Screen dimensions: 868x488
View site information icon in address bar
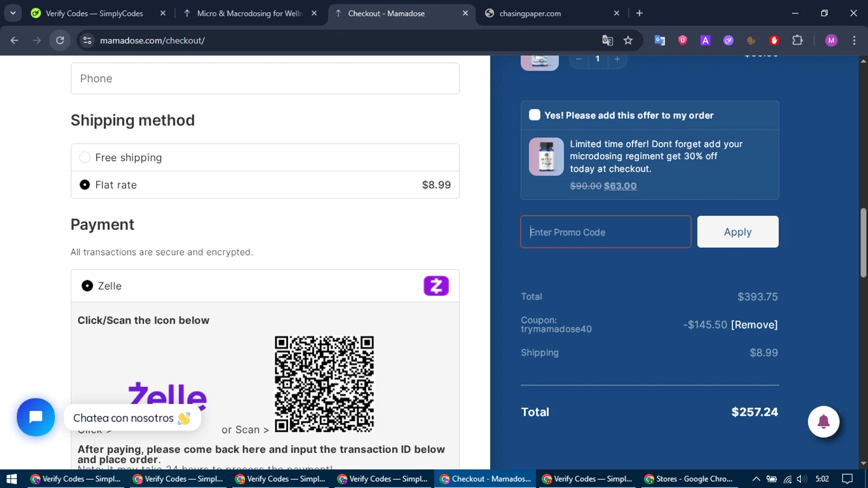(87, 41)
